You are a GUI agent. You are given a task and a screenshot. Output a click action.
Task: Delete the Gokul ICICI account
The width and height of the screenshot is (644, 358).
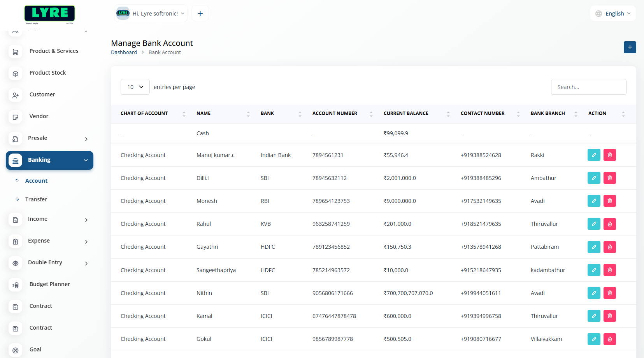[x=609, y=339]
